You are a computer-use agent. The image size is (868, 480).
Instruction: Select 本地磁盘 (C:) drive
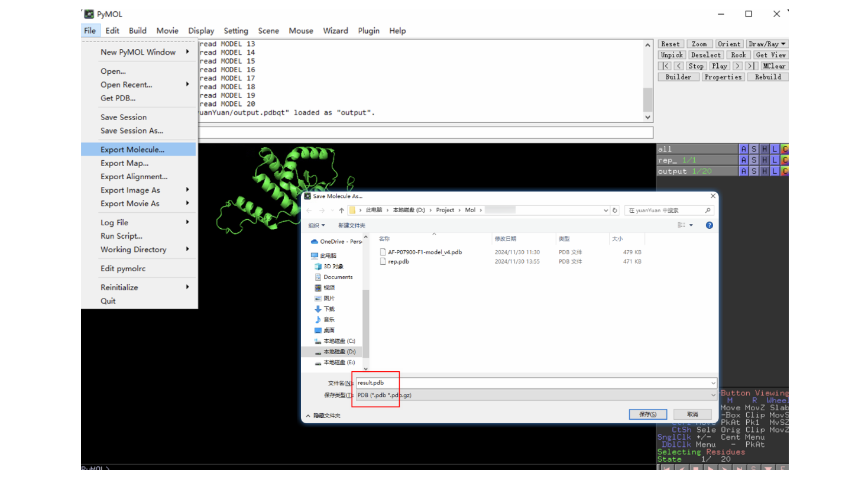pos(335,341)
